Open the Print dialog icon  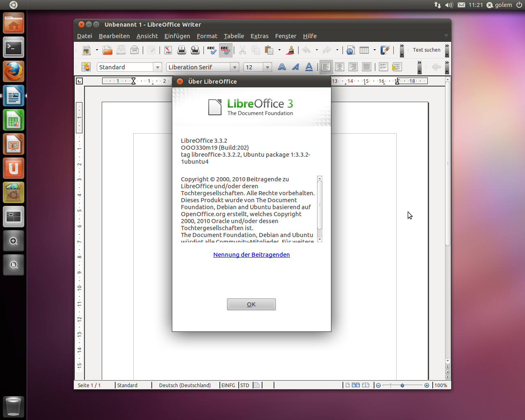[x=181, y=50]
